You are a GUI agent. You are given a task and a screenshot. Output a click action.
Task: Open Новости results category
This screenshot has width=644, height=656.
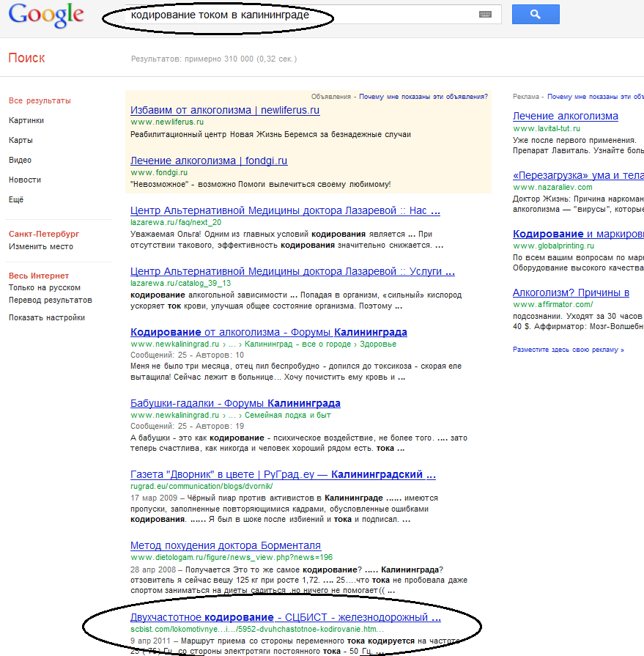[25, 180]
